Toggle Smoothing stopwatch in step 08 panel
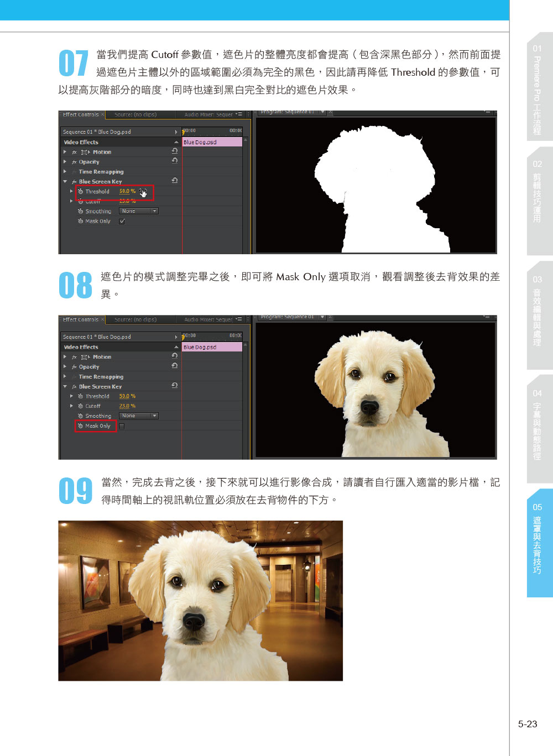The width and height of the screenshot is (553, 756). tap(81, 416)
